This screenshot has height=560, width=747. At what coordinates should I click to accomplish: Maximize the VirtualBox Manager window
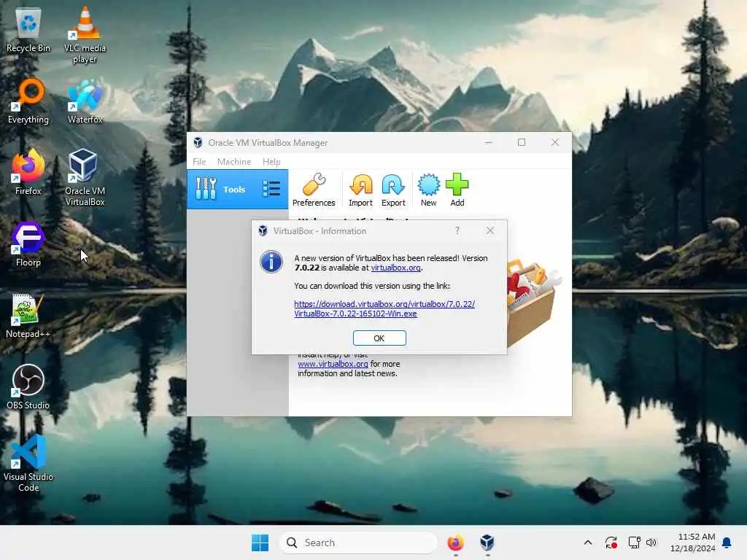[522, 142]
